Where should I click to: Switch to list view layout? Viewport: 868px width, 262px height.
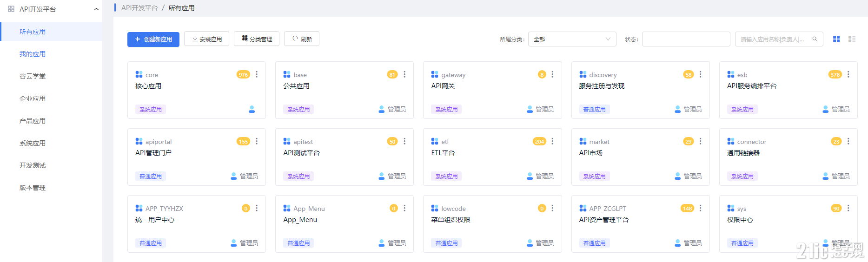pyautogui.click(x=852, y=39)
